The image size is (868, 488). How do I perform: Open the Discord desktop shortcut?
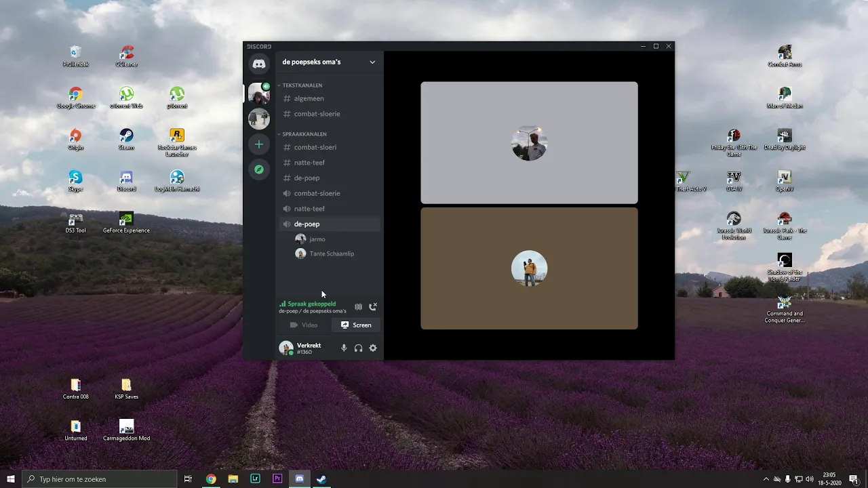point(126,181)
